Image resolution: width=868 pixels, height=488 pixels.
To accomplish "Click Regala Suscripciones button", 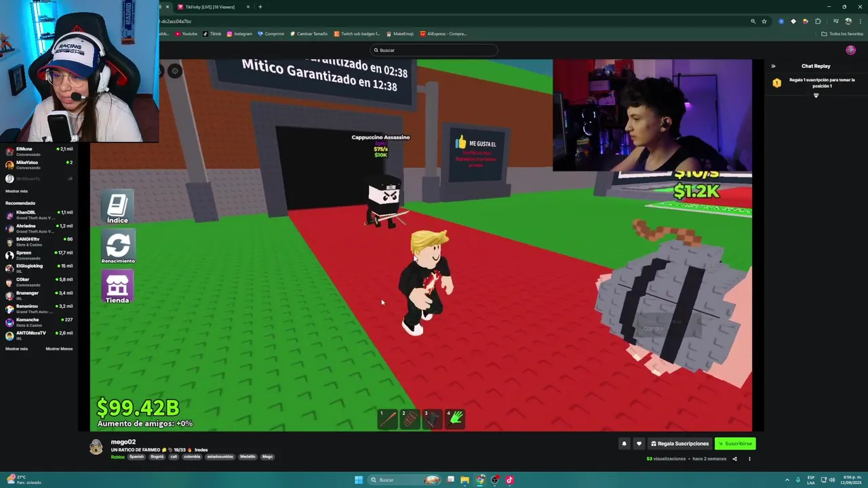I will click(679, 444).
